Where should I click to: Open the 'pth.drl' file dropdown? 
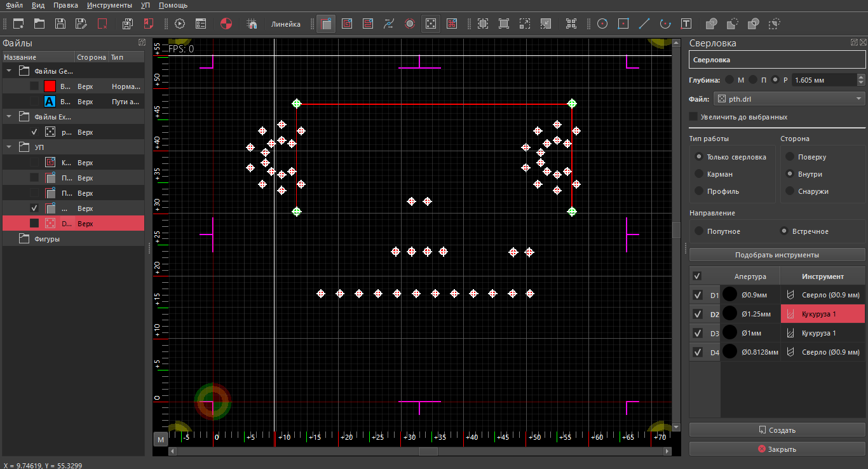pos(790,99)
